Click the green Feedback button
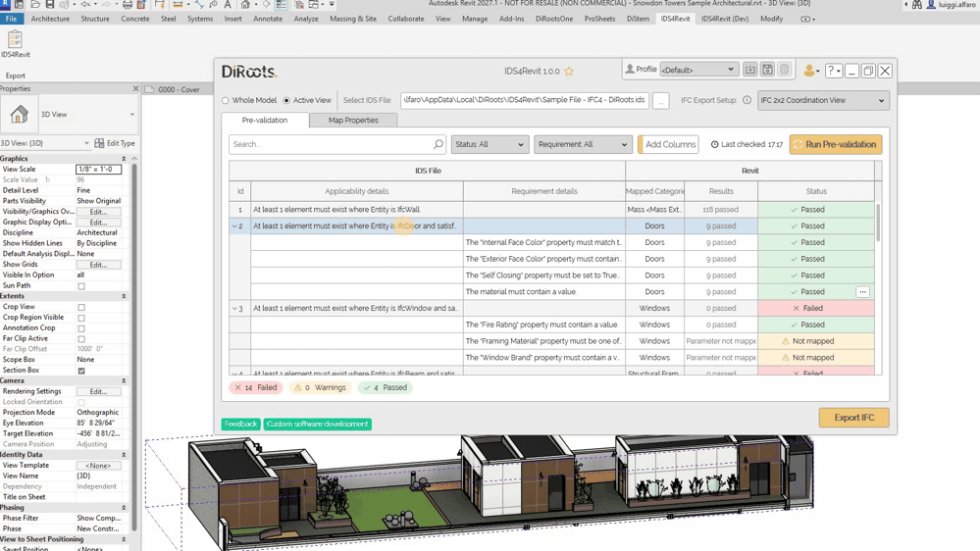Viewport: 980px width, 551px height. (x=240, y=424)
